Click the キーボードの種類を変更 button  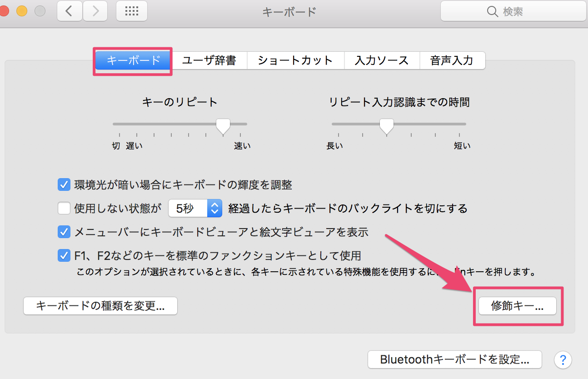(100, 306)
